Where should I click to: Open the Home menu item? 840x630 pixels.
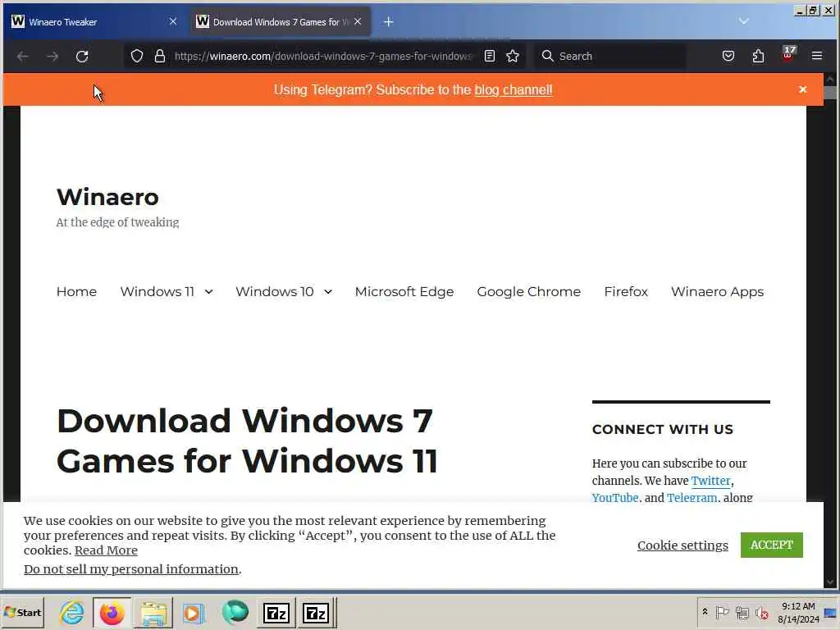(x=76, y=292)
